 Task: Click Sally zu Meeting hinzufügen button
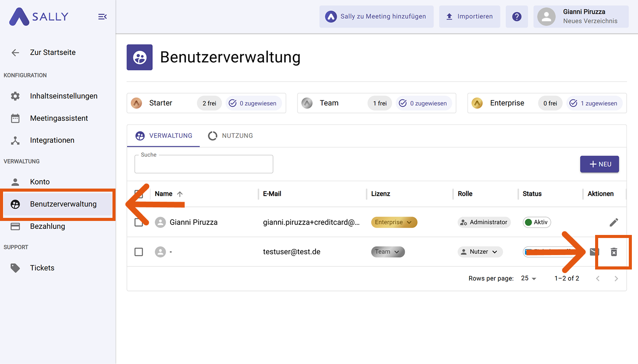pyautogui.click(x=376, y=17)
